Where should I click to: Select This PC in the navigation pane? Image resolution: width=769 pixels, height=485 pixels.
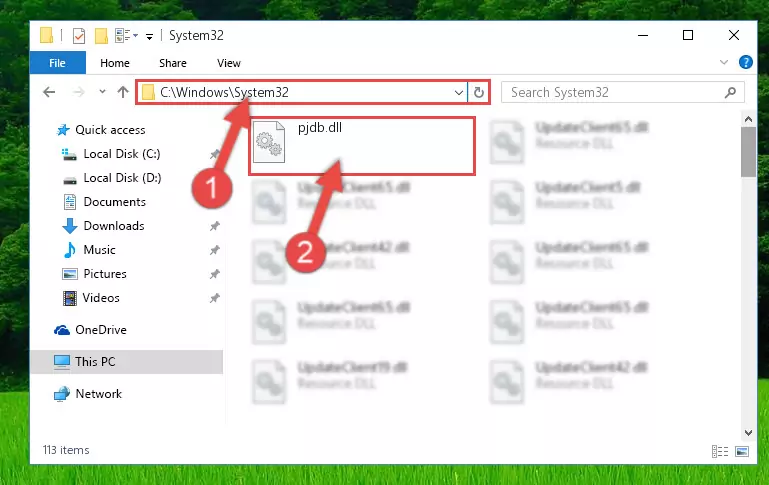127,362
